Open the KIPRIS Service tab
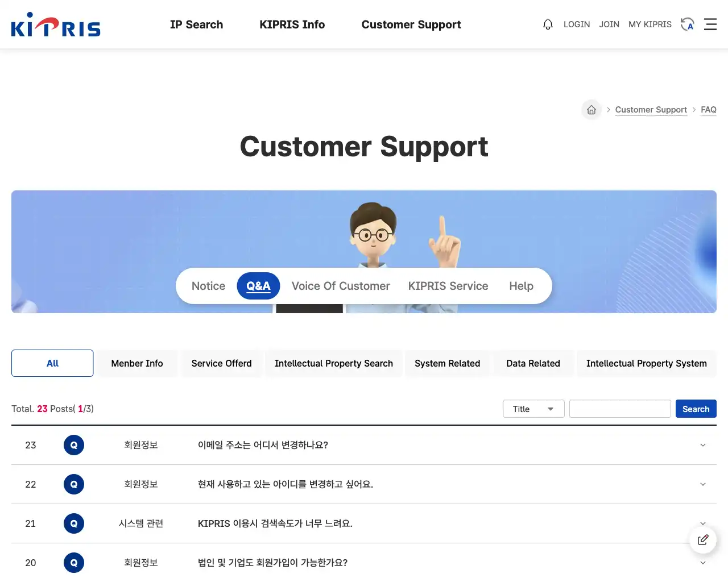 (448, 286)
